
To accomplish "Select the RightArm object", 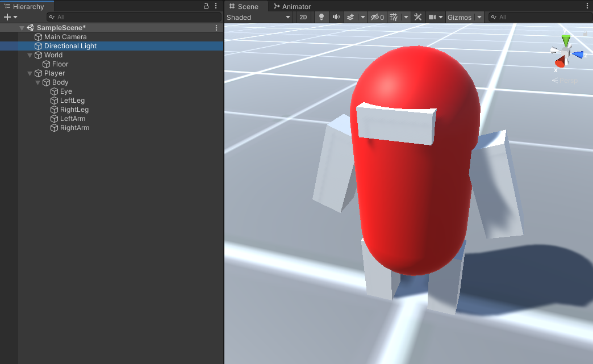I will coord(112,127).
